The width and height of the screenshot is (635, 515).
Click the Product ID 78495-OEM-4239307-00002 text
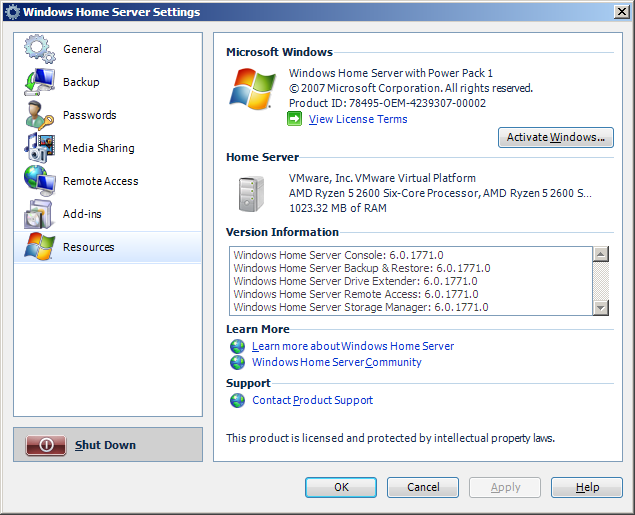387,103
